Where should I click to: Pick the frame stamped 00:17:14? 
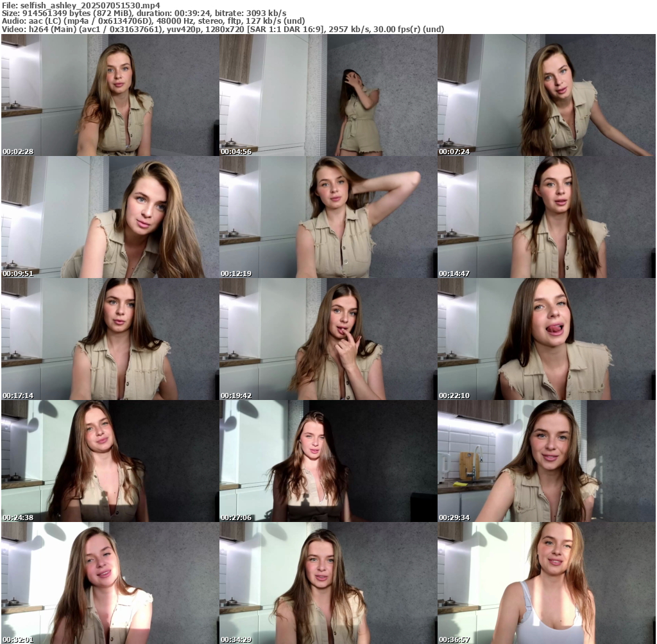pyautogui.click(x=110, y=339)
